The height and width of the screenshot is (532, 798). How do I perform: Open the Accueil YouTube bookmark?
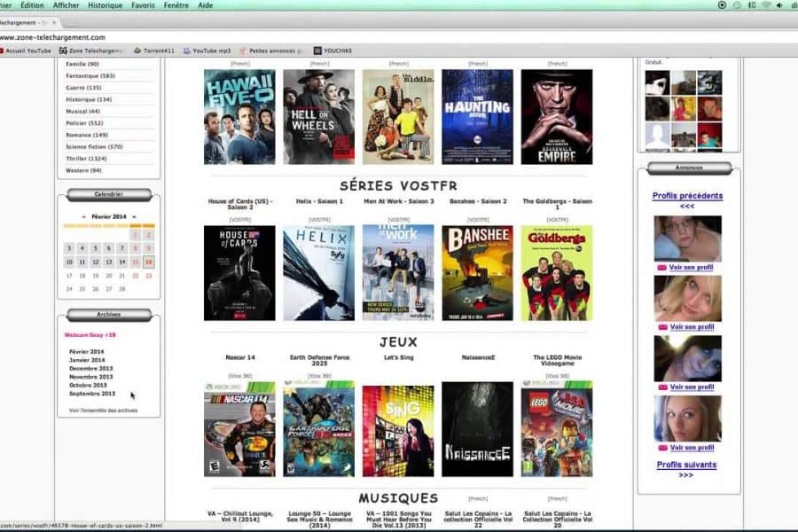(27, 51)
